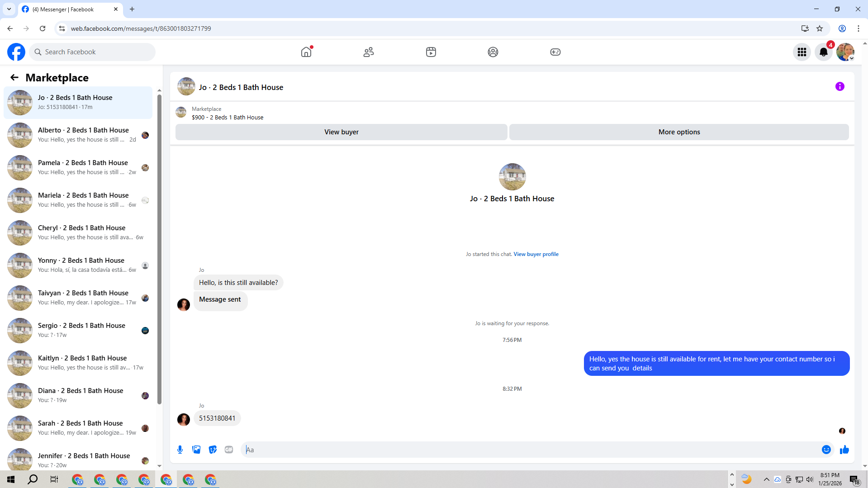Open the Facebook logo home link

pos(16,52)
